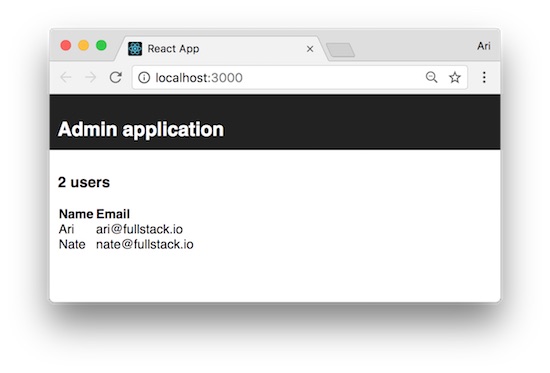Open Chrome's three-dot menu
The image size is (550, 373).
(x=484, y=77)
